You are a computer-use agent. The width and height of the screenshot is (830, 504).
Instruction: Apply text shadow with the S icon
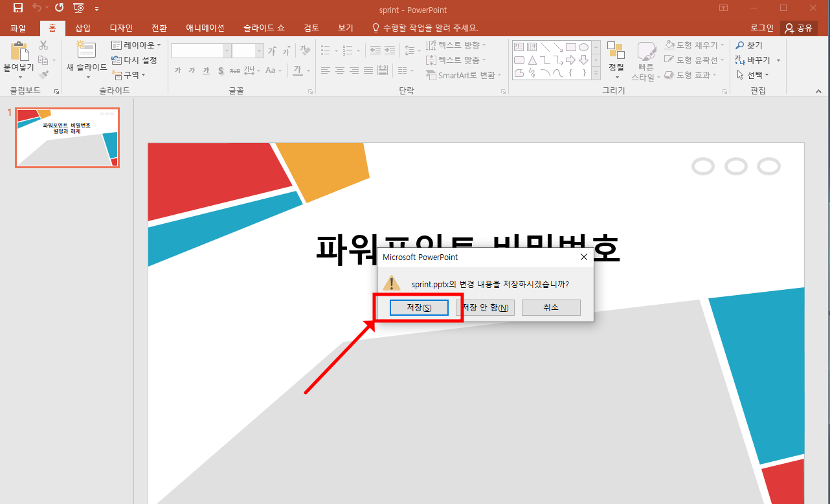point(221,71)
